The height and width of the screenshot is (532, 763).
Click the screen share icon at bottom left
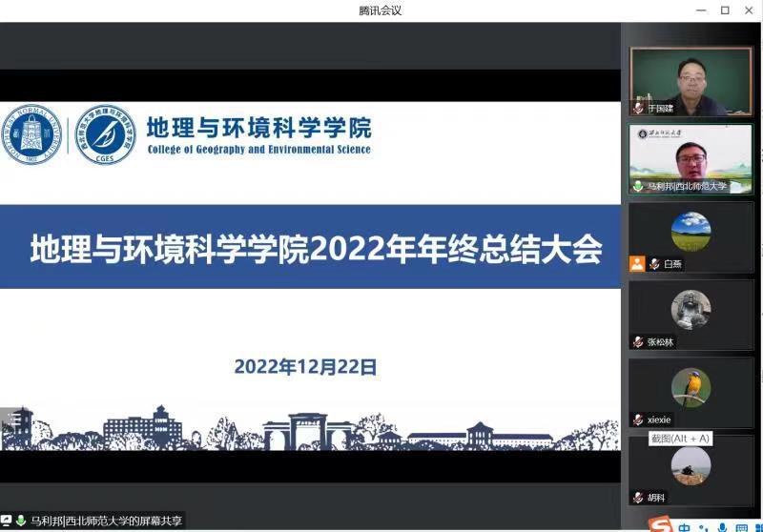point(7,521)
